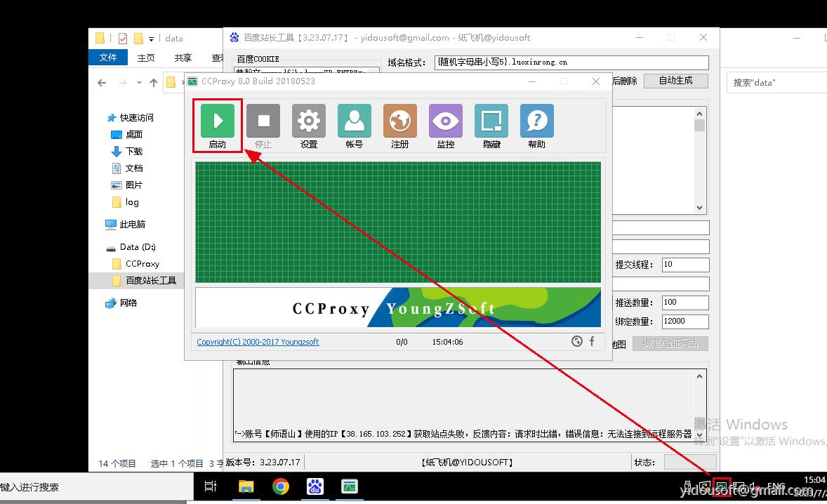This screenshot has width=827, height=504.
Task: Open Task View on the taskbar
Action: tap(211, 486)
